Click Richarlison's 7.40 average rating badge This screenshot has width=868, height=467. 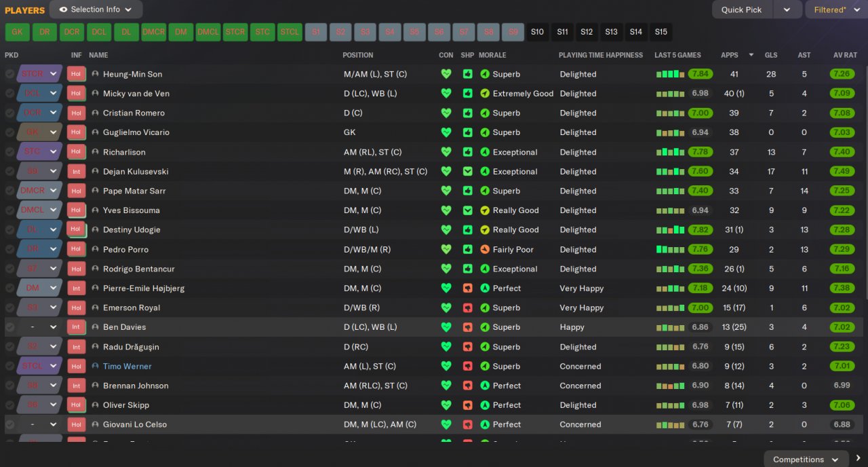(842, 152)
